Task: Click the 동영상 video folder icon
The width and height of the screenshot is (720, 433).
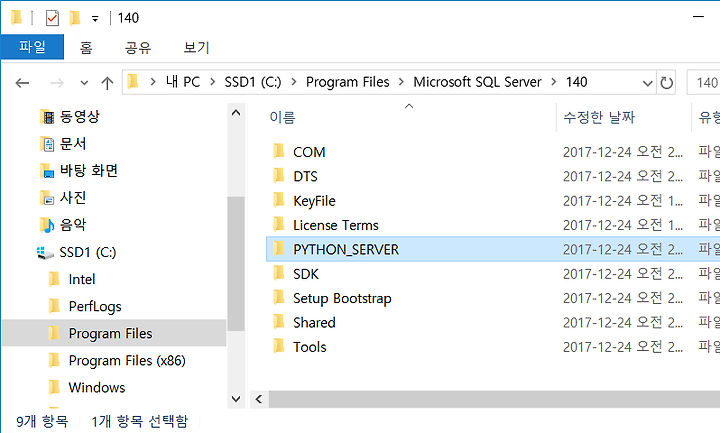Action: (47, 117)
